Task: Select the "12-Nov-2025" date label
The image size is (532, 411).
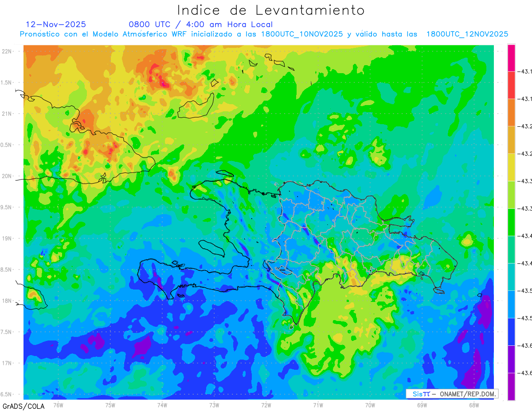Action: [x=56, y=24]
